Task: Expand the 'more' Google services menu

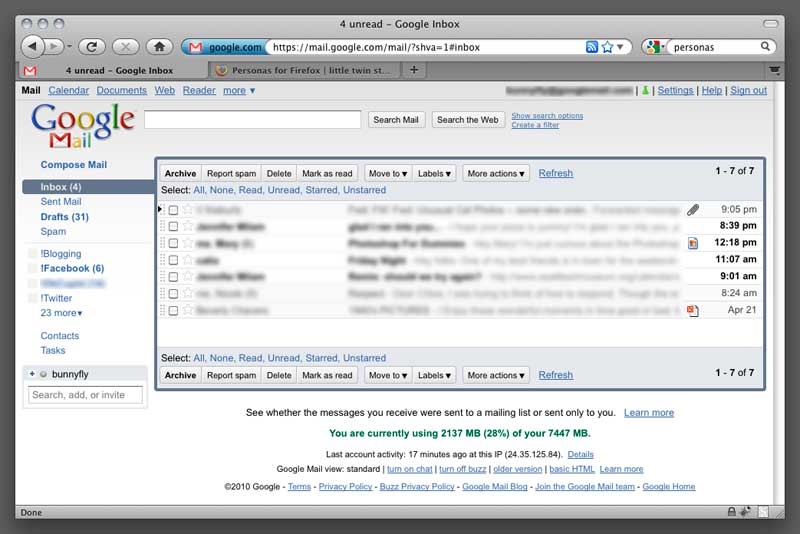Action: click(x=239, y=90)
